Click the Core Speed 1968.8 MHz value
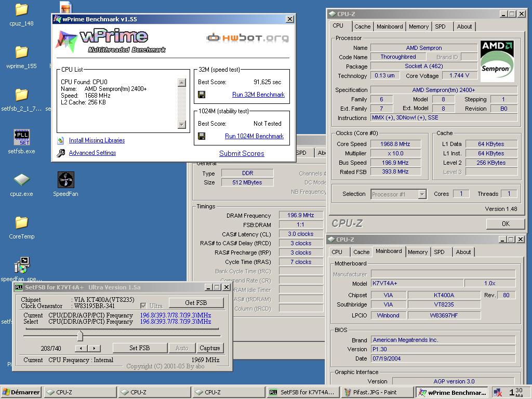The image size is (532, 399). (x=395, y=144)
